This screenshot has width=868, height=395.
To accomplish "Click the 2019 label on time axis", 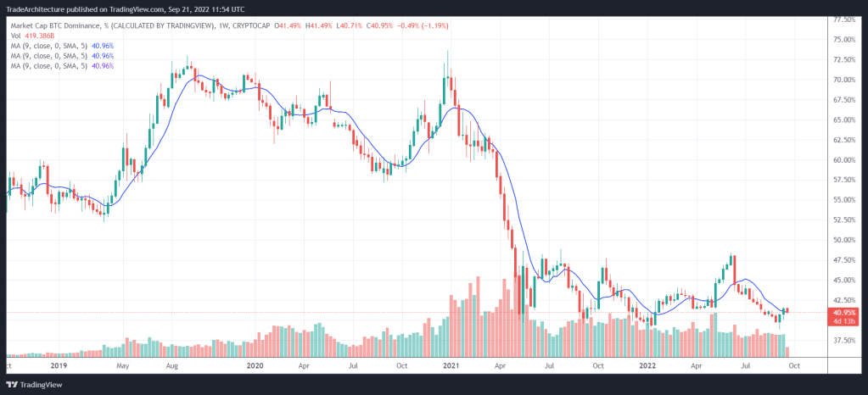I will [x=59, y=366].
